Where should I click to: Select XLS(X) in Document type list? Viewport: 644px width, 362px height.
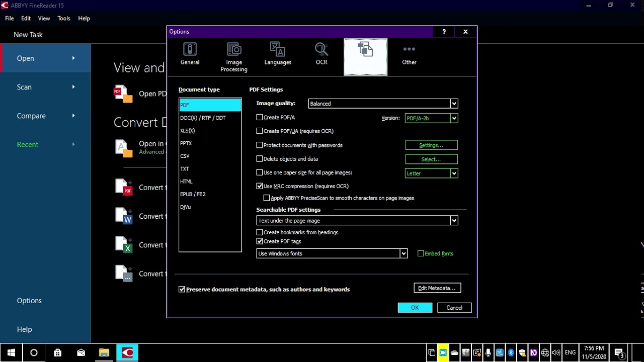[210, 131]
